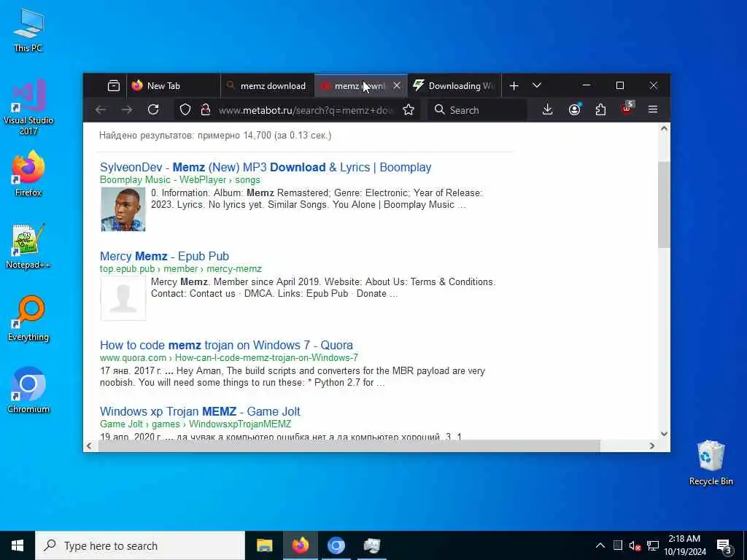Viewport: 747px width, 560px height.
Task: Open the muted volume tray icon
Action: [x=635, y=545]
